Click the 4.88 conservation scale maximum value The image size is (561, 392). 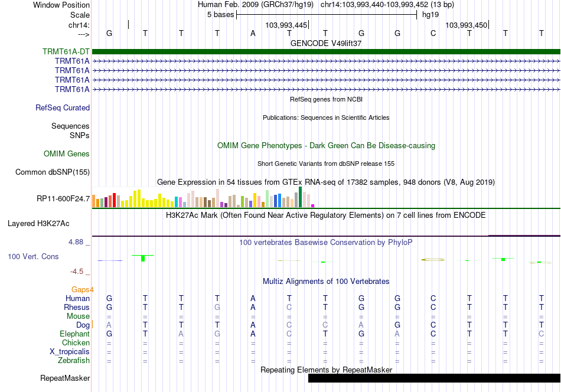(x=76, y=242)
